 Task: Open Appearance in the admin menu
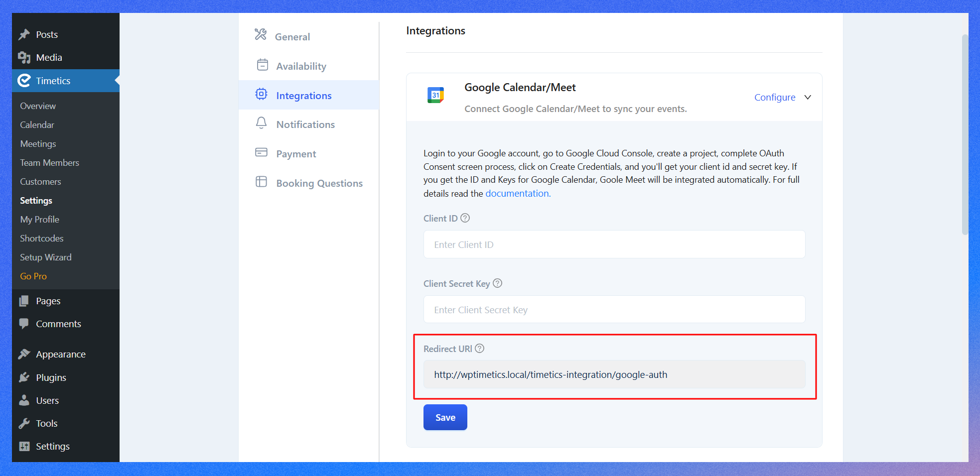[x=66, y=354]
